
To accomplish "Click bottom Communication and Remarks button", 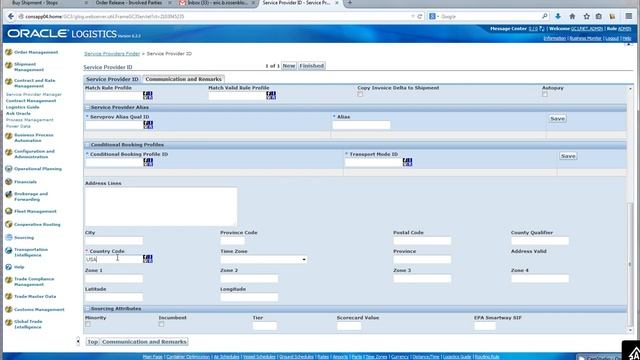I will [144, 342].
